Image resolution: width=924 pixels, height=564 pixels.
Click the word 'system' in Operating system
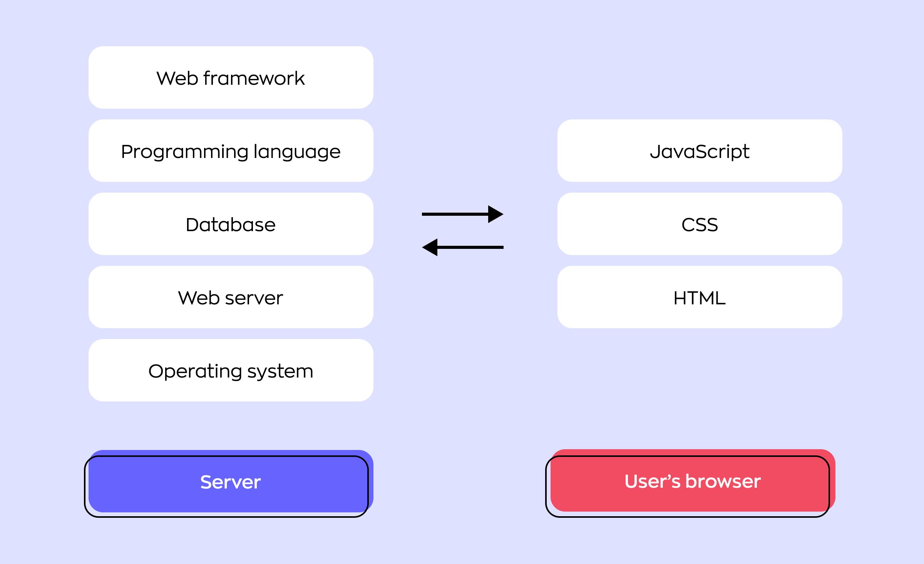tap(280, 371)
